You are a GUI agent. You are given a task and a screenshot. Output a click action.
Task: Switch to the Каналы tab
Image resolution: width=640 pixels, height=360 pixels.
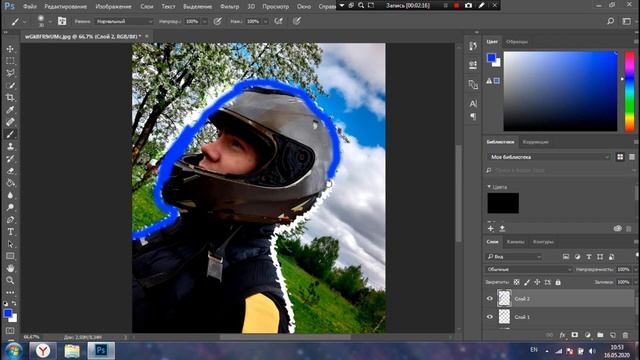(x=516, y=242)
